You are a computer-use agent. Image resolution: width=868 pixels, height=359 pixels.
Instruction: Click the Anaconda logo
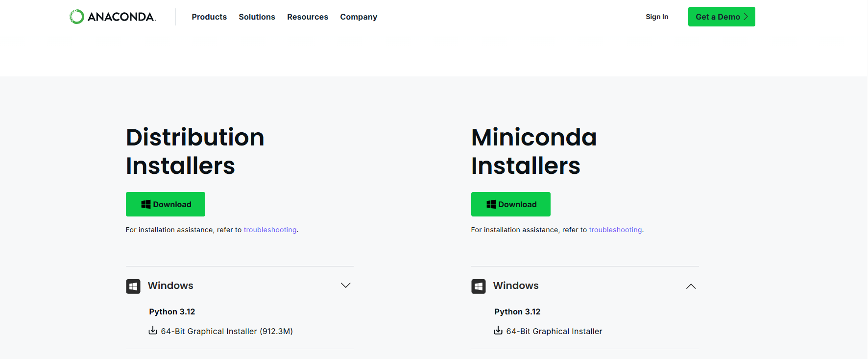point(113,17)
